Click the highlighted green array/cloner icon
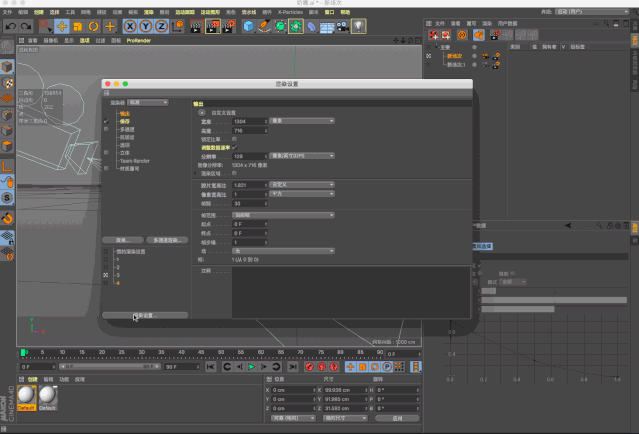639x434 pixels. [x=296, y=27]
